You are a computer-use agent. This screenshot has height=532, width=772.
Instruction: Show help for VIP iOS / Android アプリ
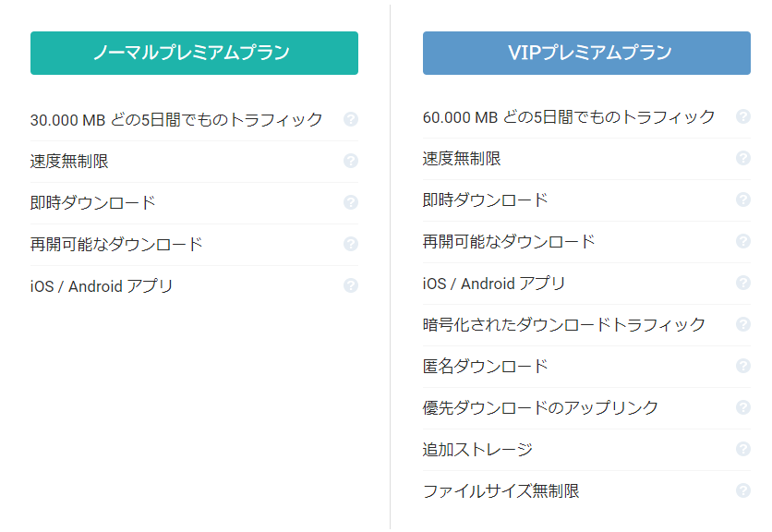(743, 283)
